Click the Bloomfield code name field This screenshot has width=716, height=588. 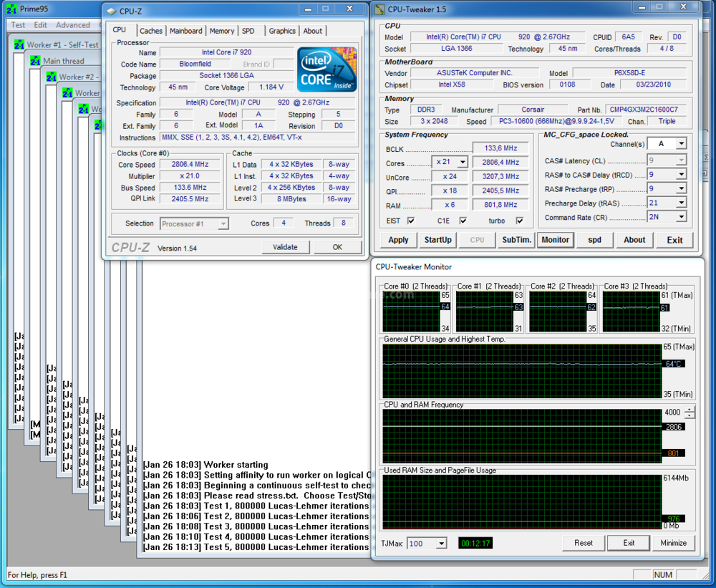tap(195, 64)
